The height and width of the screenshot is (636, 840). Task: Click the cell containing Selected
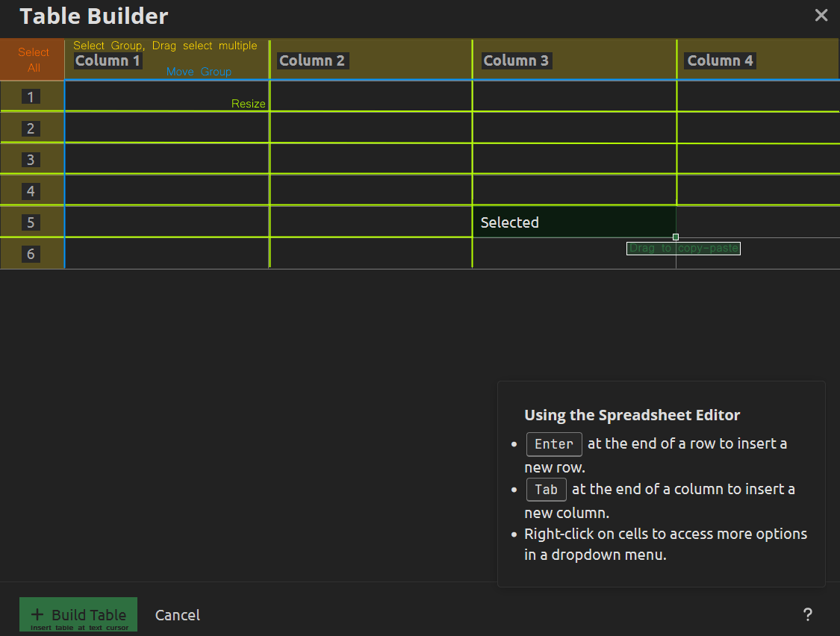pyautogui.click(x=574, y=222)
